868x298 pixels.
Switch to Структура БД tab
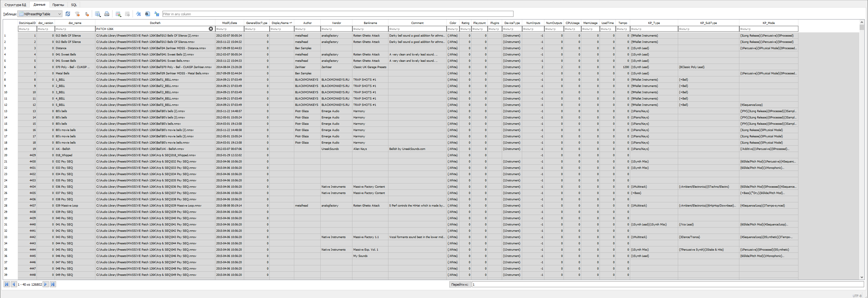pyautogui.click(x=15, y=5)
